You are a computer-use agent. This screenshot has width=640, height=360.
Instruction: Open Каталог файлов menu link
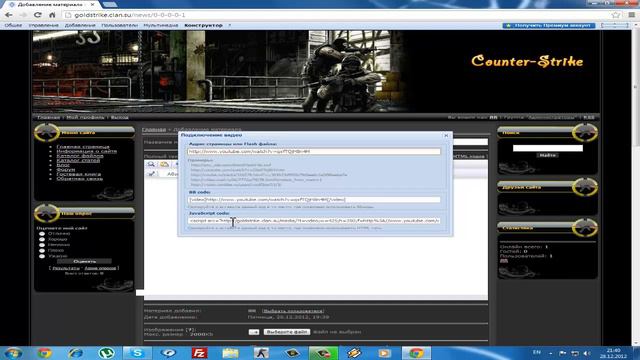[x=80, y=156]
